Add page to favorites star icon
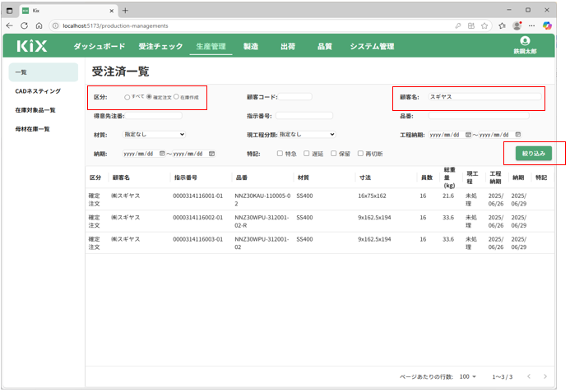The width and height of the screenshot is (570, 392). click(484, 25)
